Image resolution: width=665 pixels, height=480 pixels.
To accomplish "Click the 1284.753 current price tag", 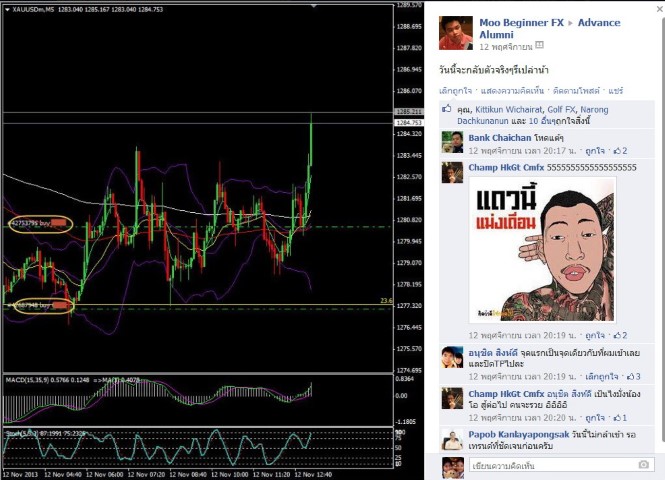I will (x=409, y=123).
